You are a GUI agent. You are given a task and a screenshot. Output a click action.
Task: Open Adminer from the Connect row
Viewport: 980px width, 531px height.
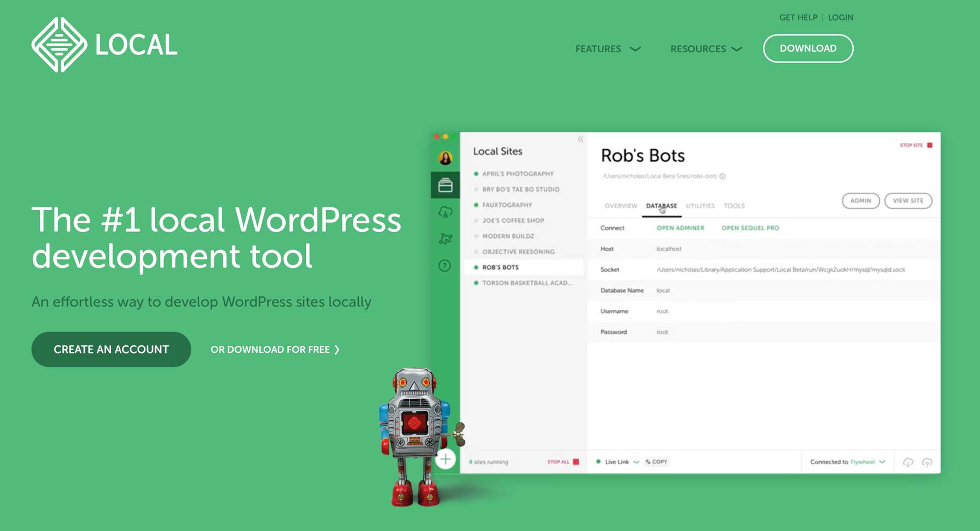679,228
